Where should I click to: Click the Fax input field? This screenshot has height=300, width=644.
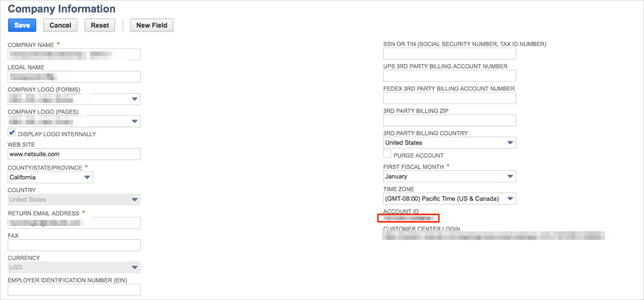[x=73, y=245]
